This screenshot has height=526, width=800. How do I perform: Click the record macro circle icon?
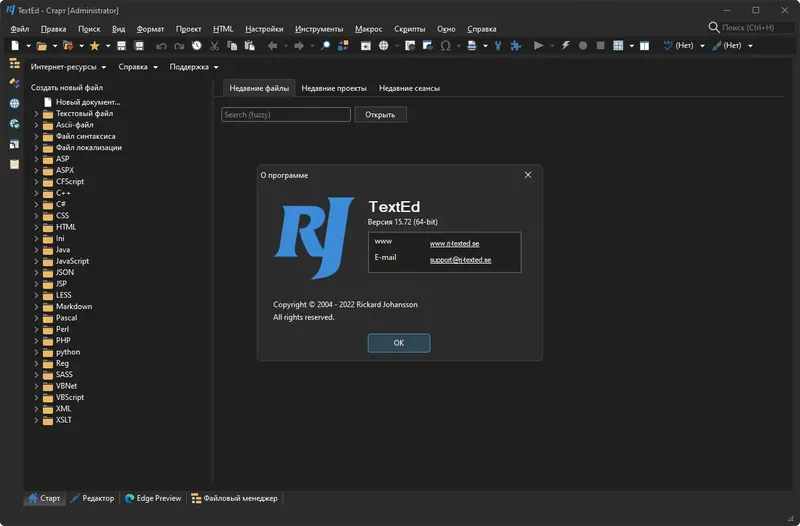[x=583, y=46]
